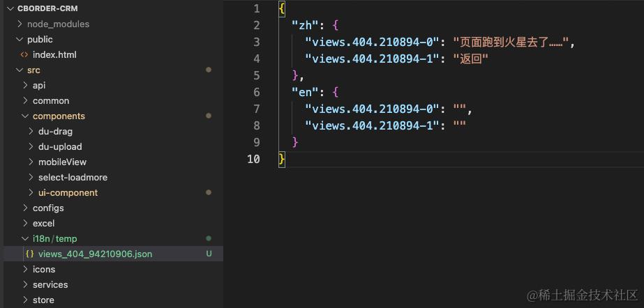Image resolution: width=644 pixels, height=308 pixels.
Task: Click "views.404.210894-1" key under zh
Action: [x=373, y=59]
